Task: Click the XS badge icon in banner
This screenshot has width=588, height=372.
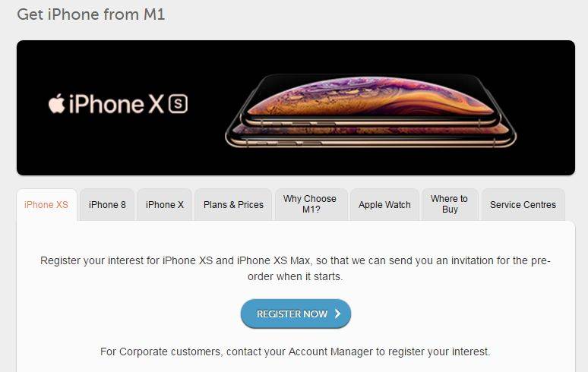Action: pyautogui.click(x=178, y=104)
